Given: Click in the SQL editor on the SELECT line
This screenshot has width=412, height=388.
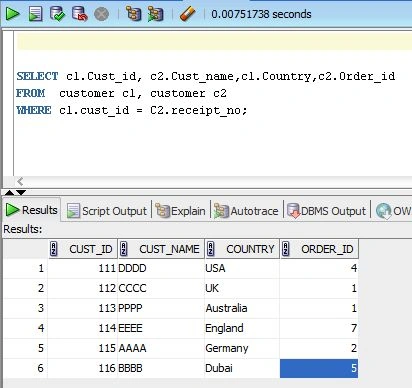Looking at the screenshot, I should click(x=206, y=76).
